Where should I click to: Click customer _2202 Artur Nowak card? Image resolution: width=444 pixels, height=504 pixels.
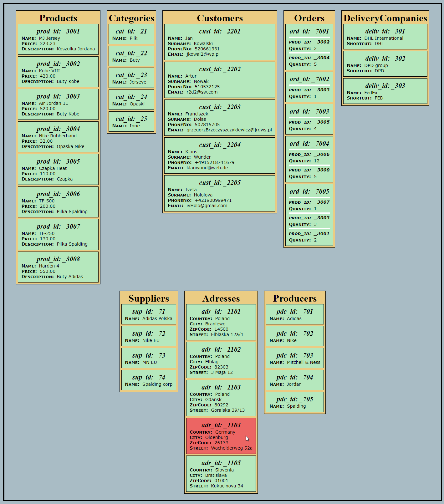[220, 80]
